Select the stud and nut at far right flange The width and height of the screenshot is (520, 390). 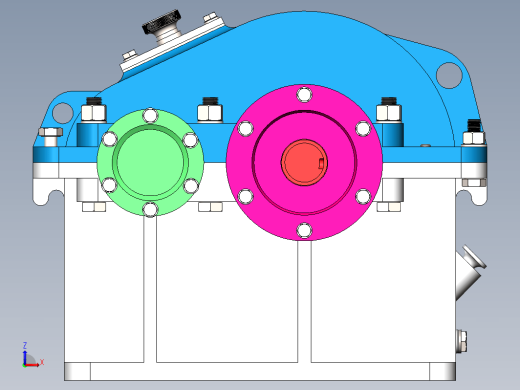coord(474,132)
